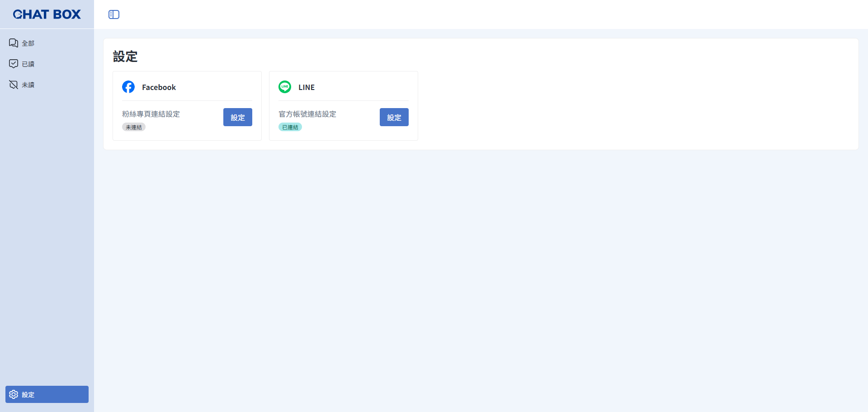Select the 未讀 menu item
Viewport: 868px width, 412px height.
tap(47, 85)
